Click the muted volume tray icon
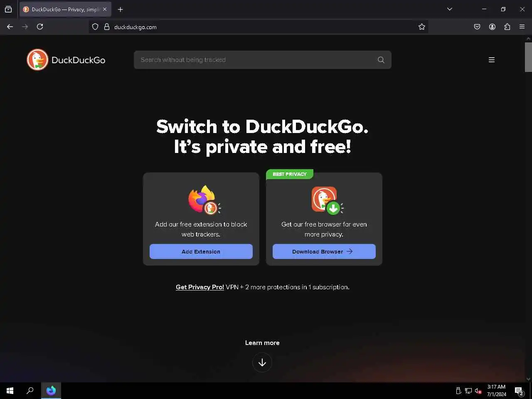The image size is (532, 399). coord(478,391)
